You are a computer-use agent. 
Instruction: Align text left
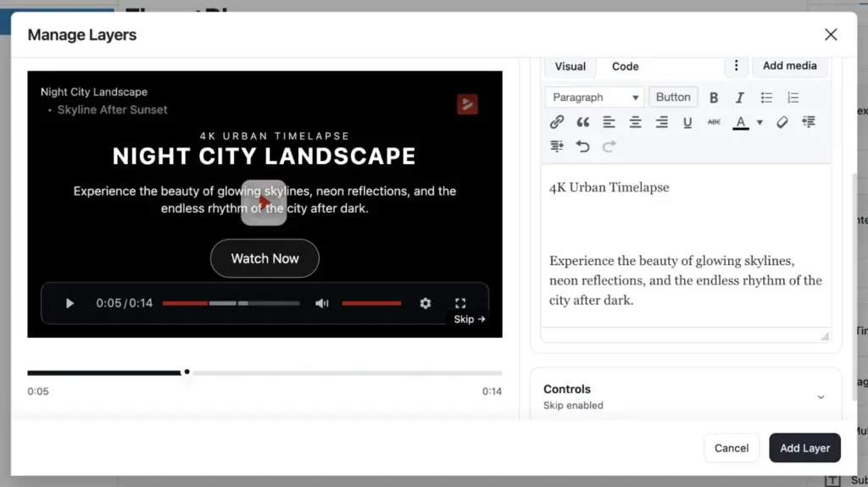coord(609,122)
